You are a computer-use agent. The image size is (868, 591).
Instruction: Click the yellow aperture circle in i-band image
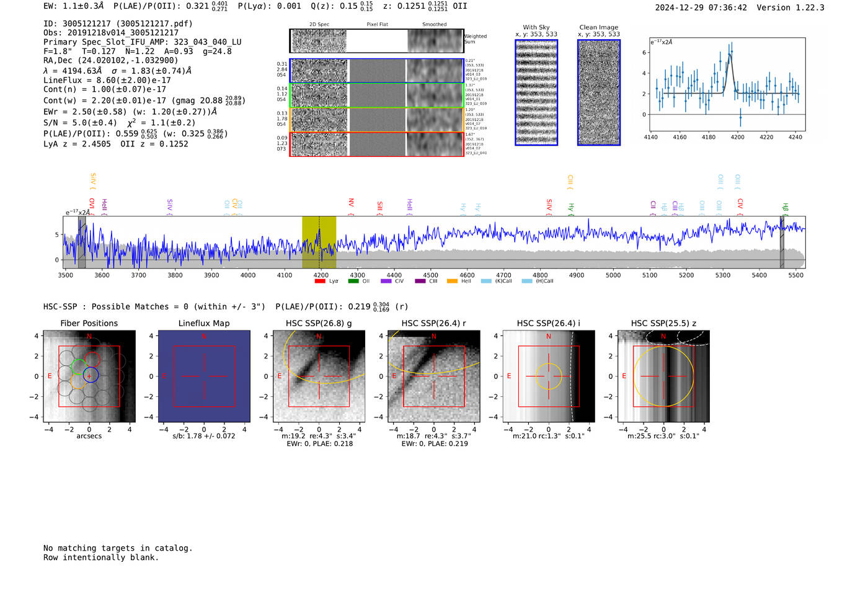tap(549, 376)
